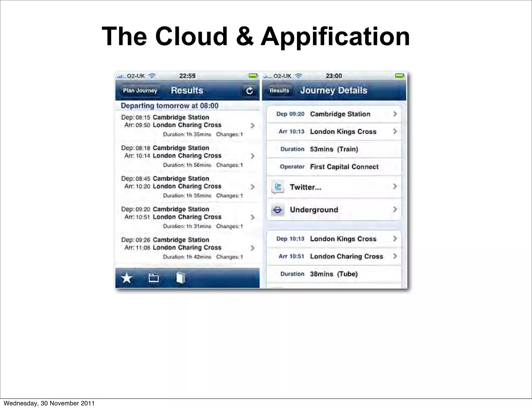Open chevron of 09:20 departure result
Viewport: 532px width, 409px height.
[252, 217]
